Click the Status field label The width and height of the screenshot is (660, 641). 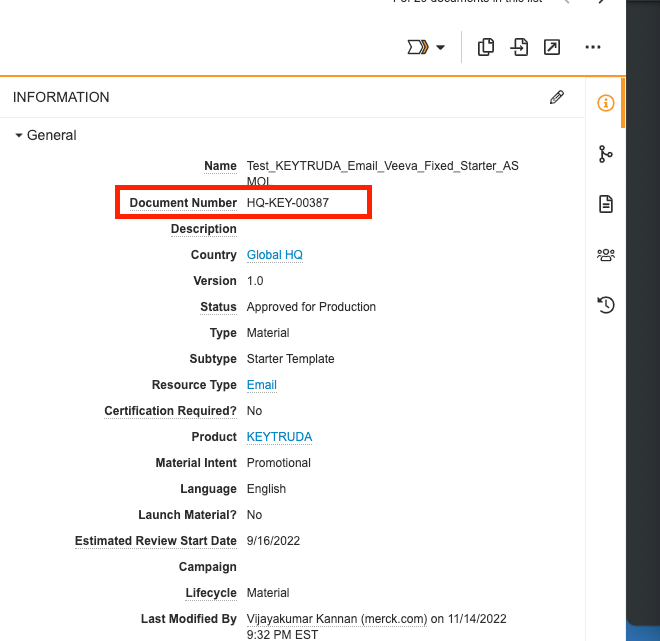pos(218,307)
